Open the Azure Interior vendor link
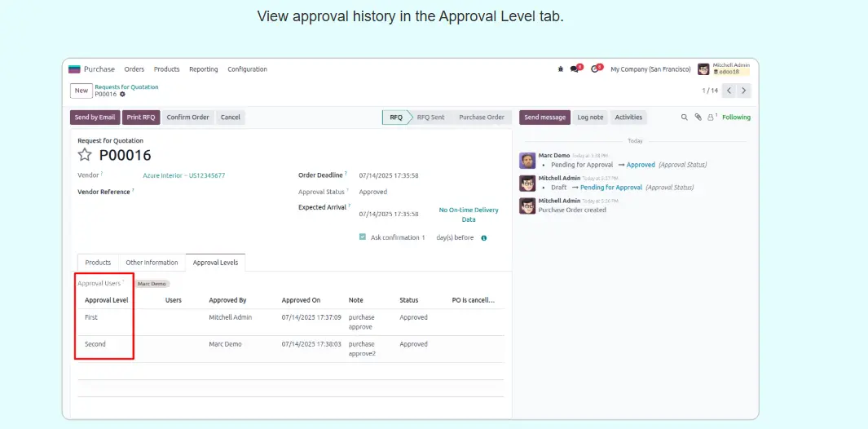 183,175
